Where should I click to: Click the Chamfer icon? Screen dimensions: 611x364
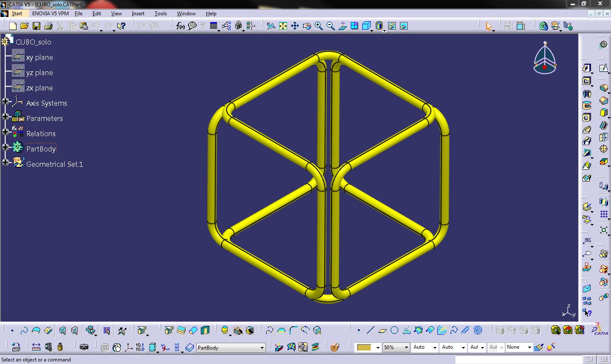(x=604, y=100)
